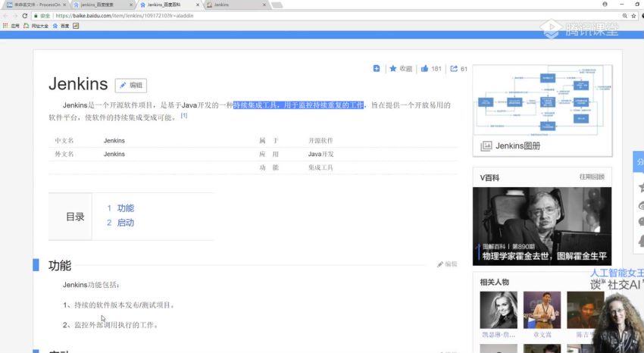Like the entry via thumbs-up icon
The width and height of the screenshot is (644, 353).
tap(425, 68)
